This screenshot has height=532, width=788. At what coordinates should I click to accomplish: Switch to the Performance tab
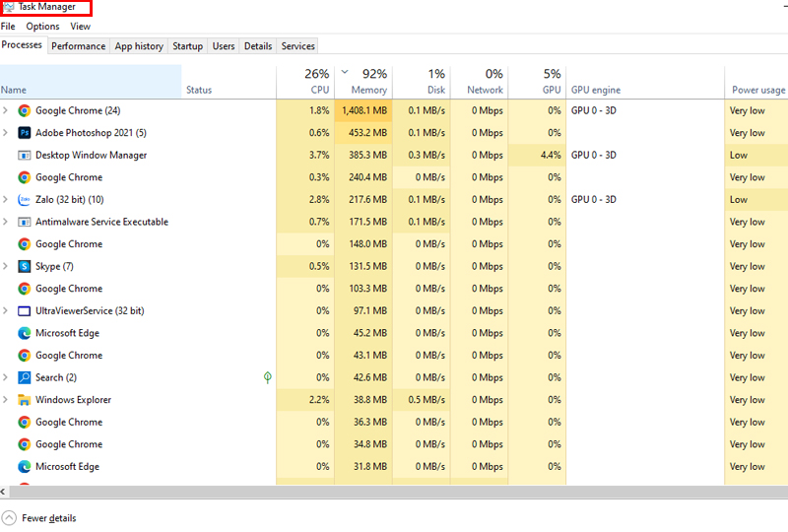pos(78,46)
